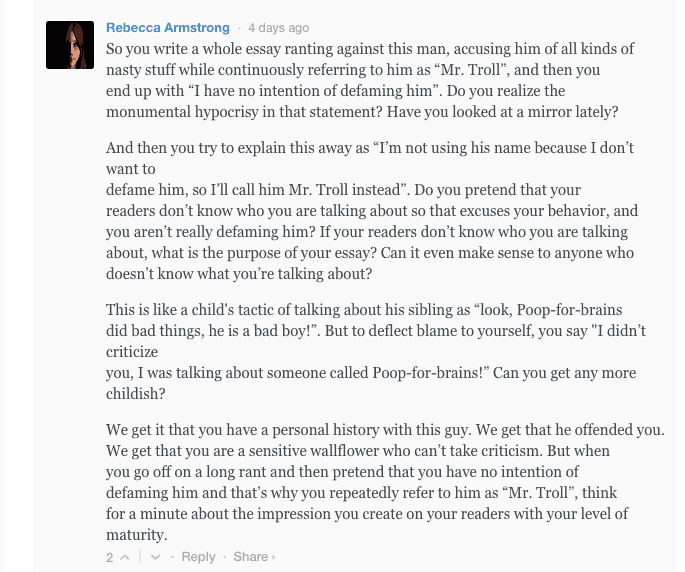The width and height of the screenshot is (685, 572).
Task: Click 'want to' line in second paragraph
Action: 131,169
